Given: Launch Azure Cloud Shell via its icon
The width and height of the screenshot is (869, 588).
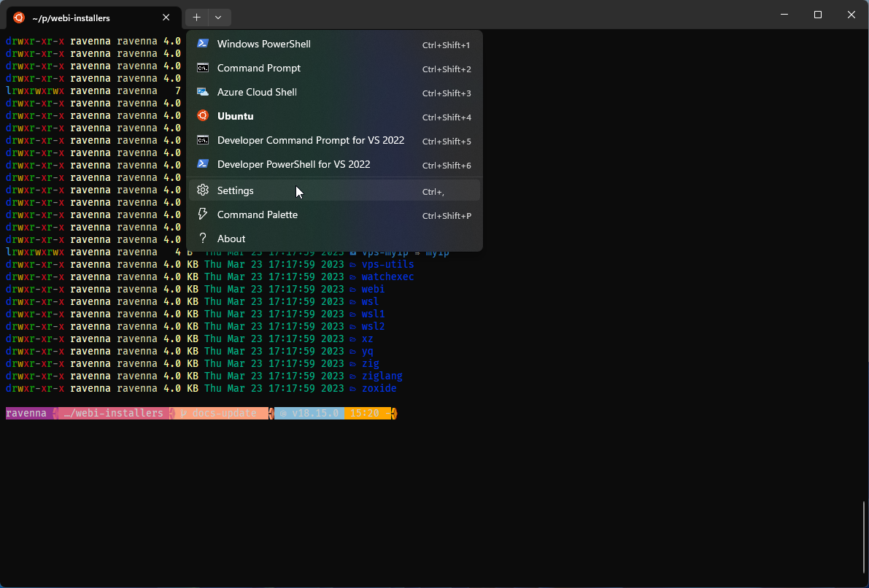Looking at the screenshot, I should coord(203,92).
